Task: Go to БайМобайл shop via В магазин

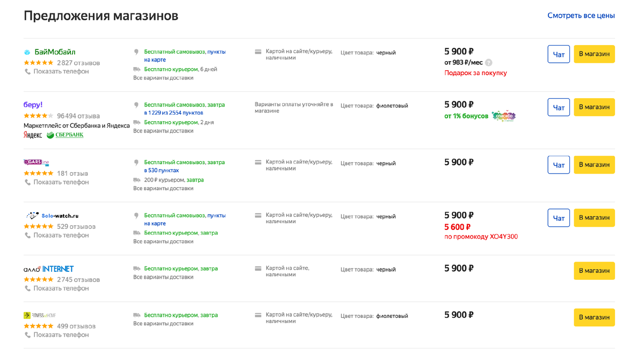Action: click(594, 54)
